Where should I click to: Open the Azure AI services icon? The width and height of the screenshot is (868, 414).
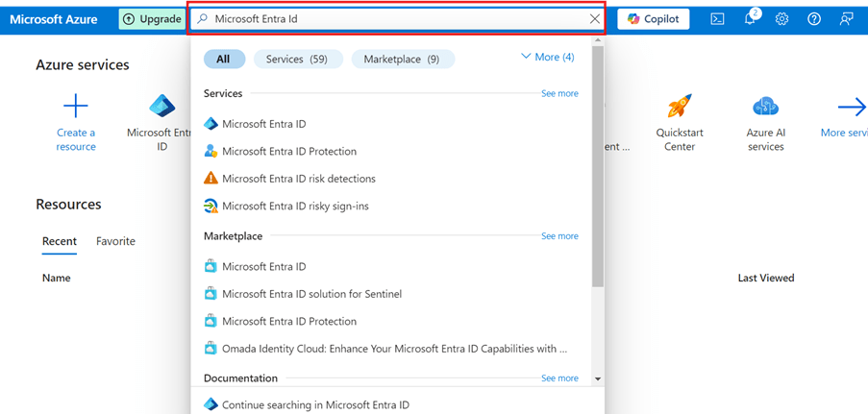pyautogui.click(x=765, y=107)
